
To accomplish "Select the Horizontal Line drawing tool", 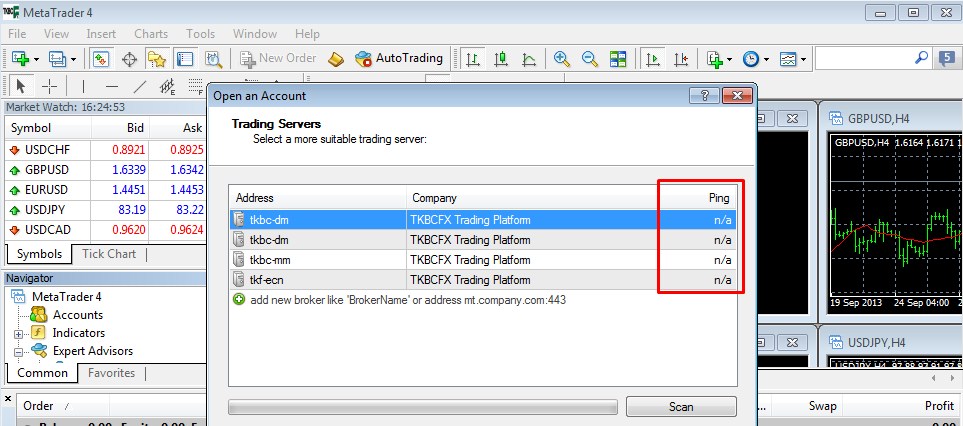I will click(x=111, y=86).
